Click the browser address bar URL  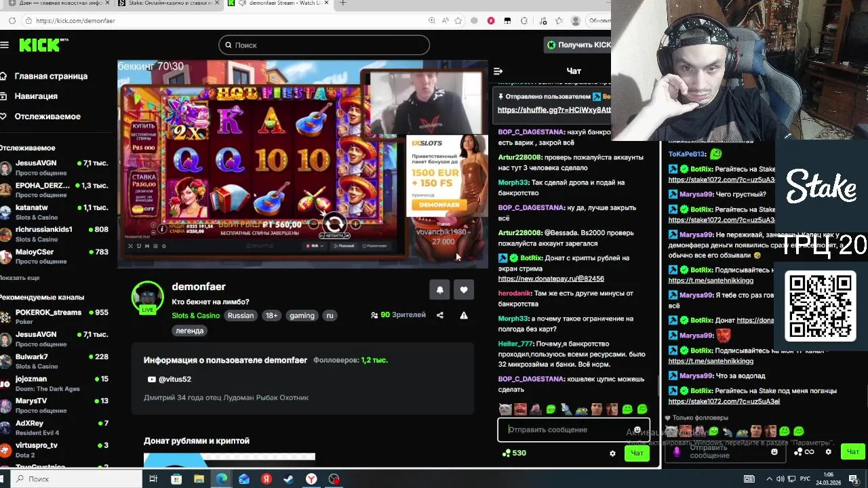click(75, 21)
